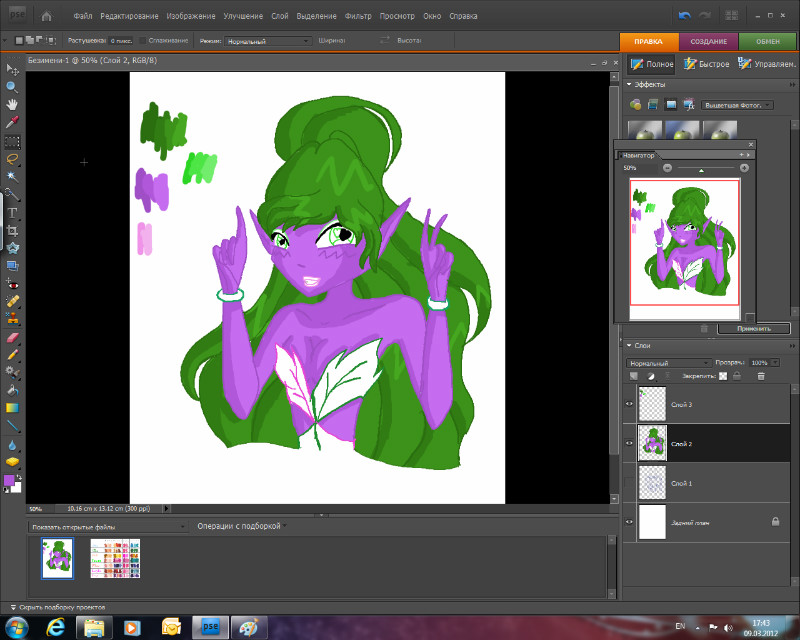This screenshot has width=800, height=640.
Task: Select the Eraser tool
Action: click(x=13, y=337)
